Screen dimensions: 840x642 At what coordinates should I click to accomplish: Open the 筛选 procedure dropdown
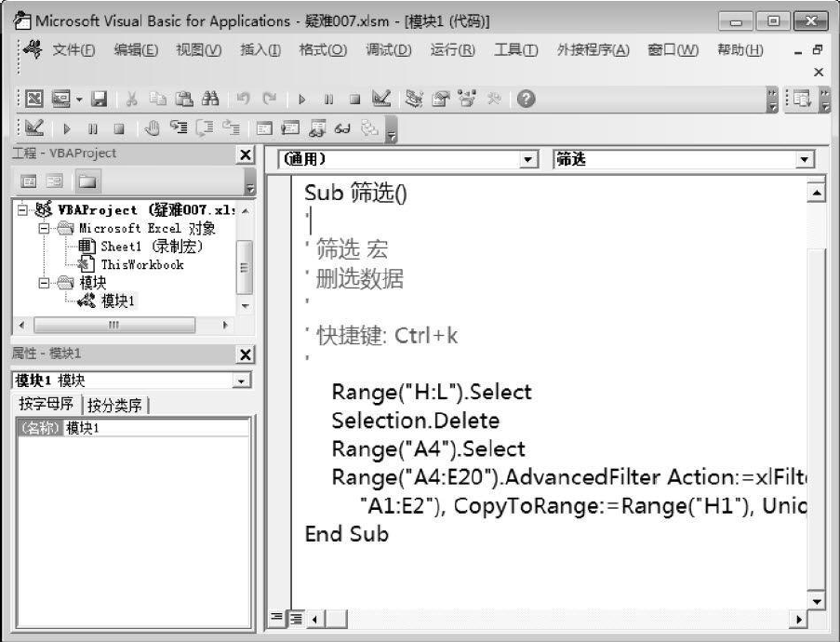804,159
